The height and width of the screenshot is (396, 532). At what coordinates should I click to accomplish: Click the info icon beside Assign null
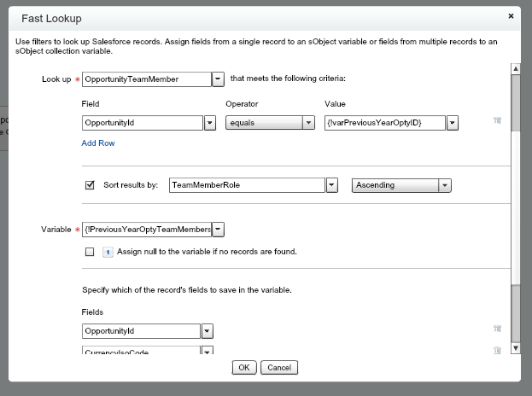108,252
